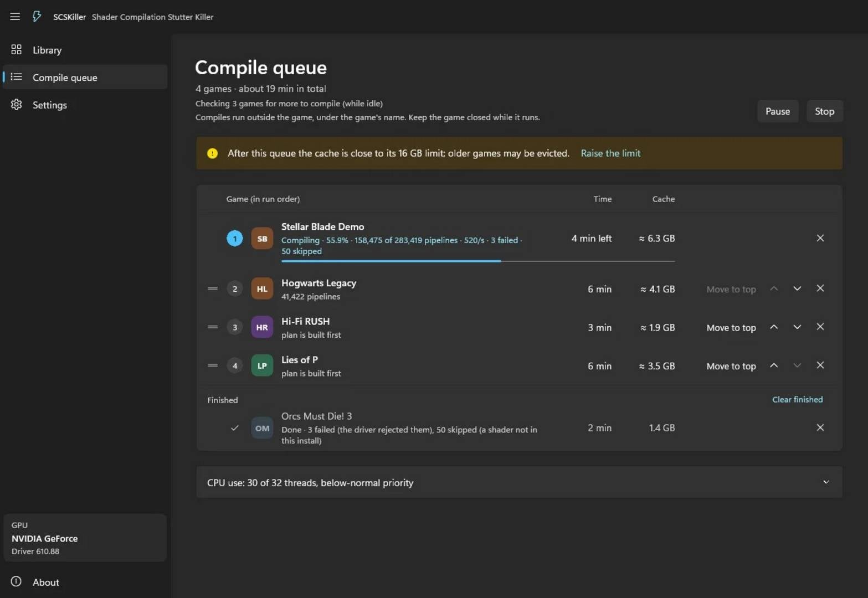Move Hi-Fi RUSH up in queue

(x=774, y=327)
